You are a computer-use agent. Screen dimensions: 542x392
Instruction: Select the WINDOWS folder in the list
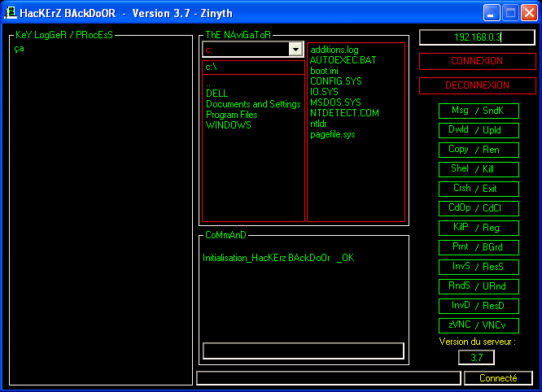tap(229, 125)
